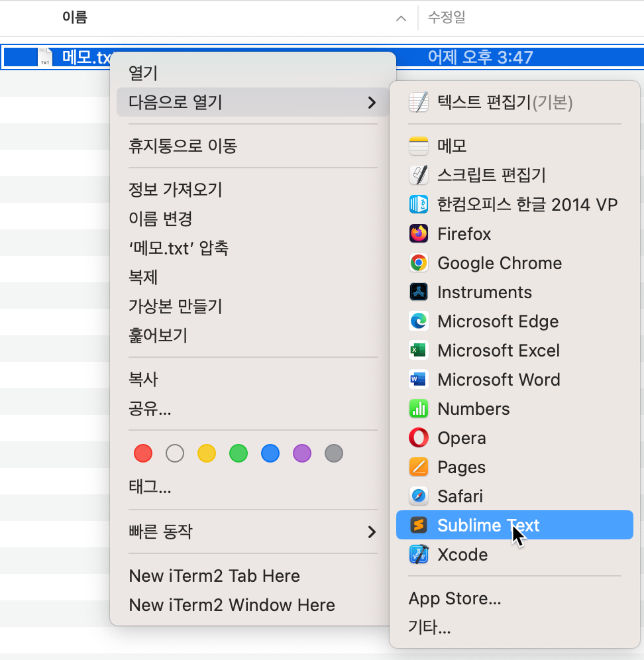Choose New iTerm2 Window Here
Viewport: 644px width, 660px height.
pyautogui.click(x=252, y=605)
